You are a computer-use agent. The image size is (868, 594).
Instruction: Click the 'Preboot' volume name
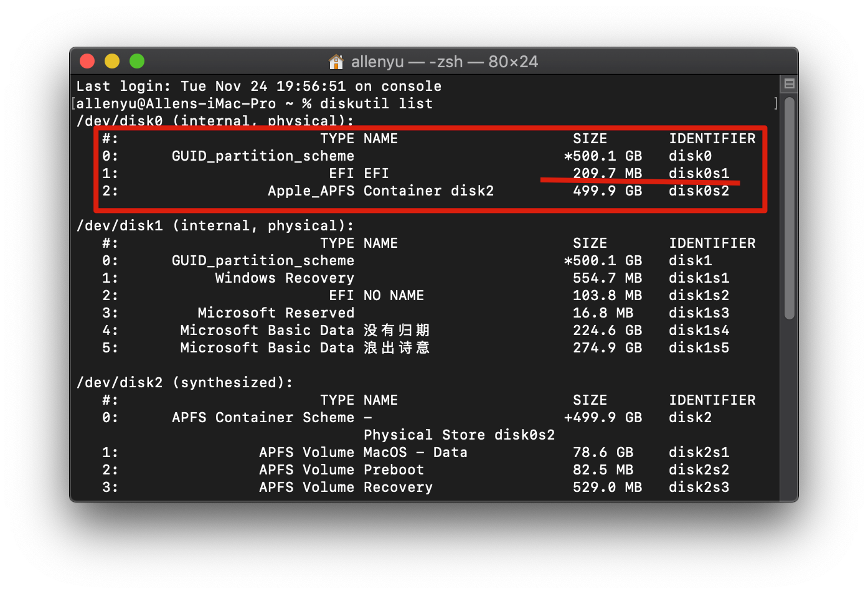point(394,470)
